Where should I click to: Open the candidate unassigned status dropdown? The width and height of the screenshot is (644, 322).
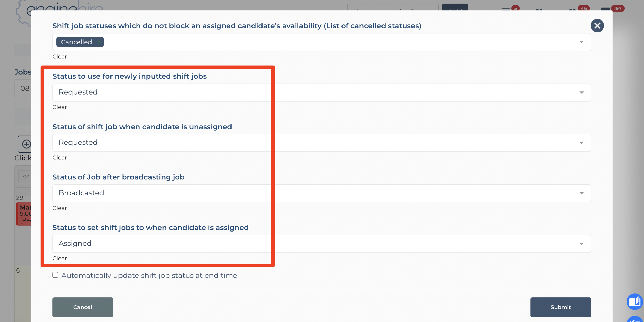coord(321,143)
